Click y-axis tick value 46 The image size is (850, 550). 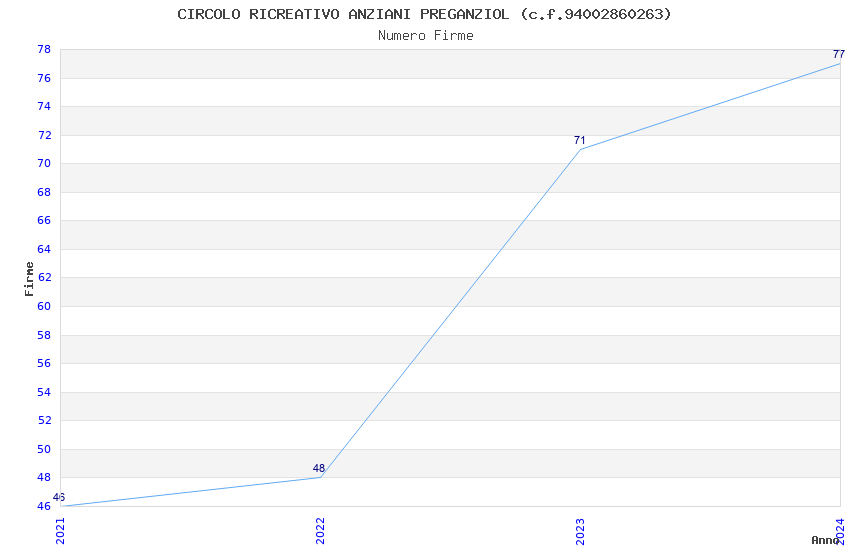44,506
